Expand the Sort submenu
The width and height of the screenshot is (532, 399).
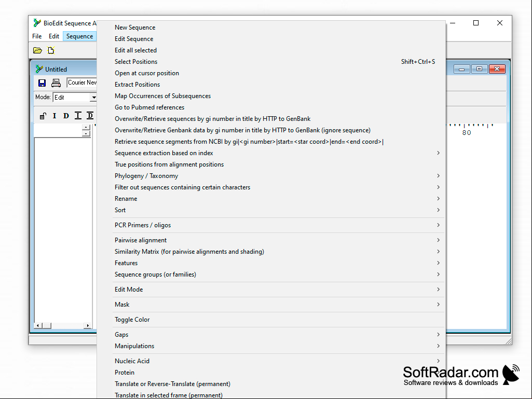(271, 210)
